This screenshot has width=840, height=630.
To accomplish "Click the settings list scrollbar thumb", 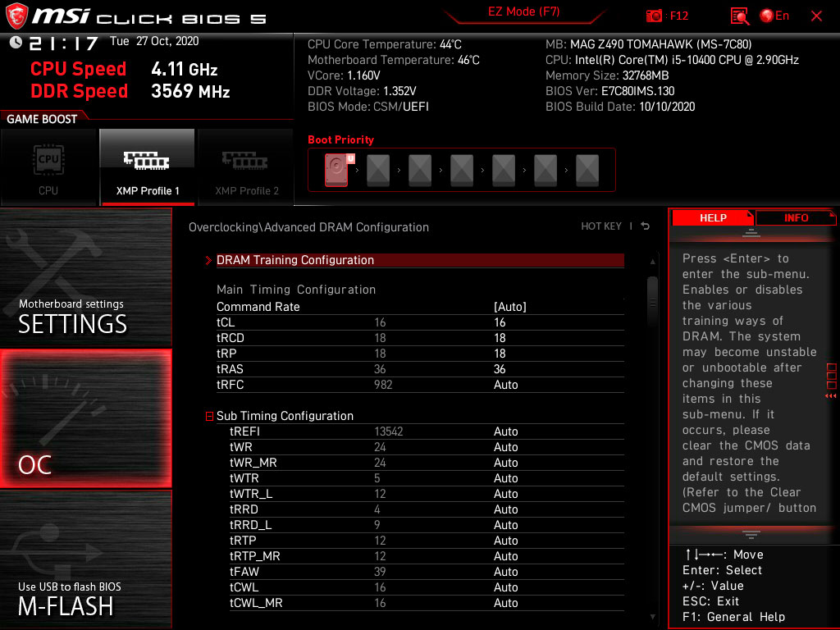I will click(x=652, y=302).
